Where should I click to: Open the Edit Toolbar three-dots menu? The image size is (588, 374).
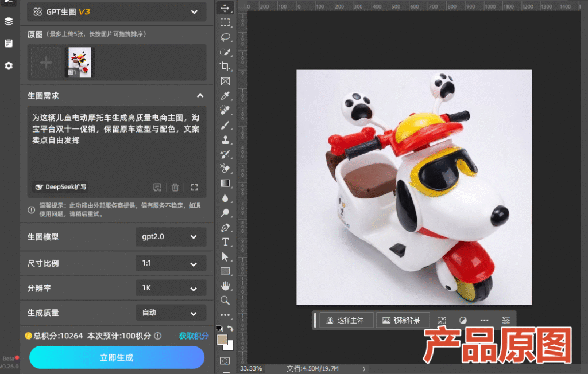225,315
